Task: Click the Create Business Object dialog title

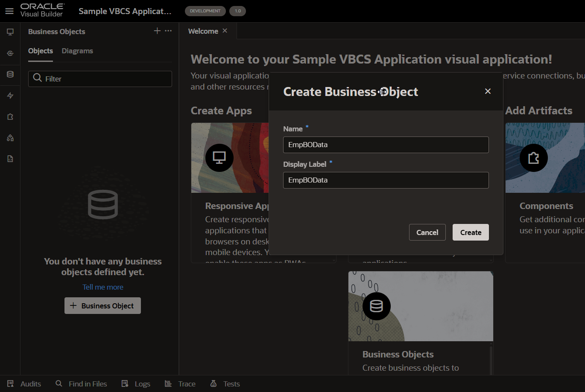Action: pyautogui.click(x=351, y=92)
